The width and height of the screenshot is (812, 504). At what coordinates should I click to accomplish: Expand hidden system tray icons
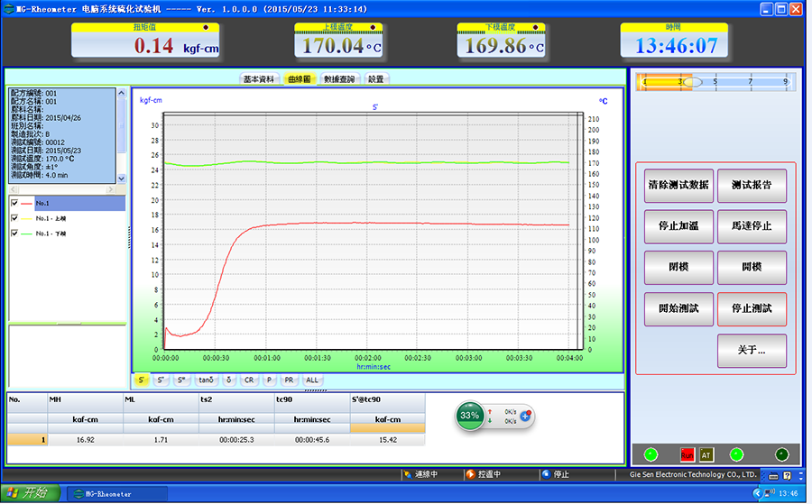tap(756, 493)
